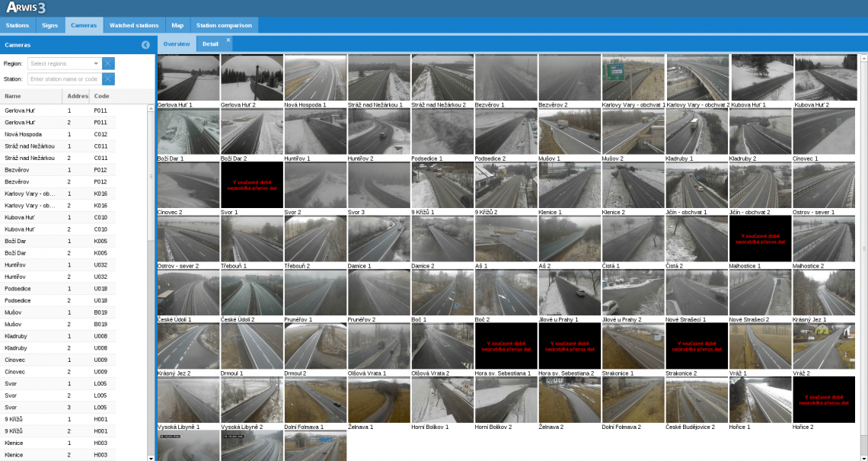Select the unavailable Malhostice 1 tile
Image resolution: width=868 pixels, height=461 pixels.
(x=761, y=239)
